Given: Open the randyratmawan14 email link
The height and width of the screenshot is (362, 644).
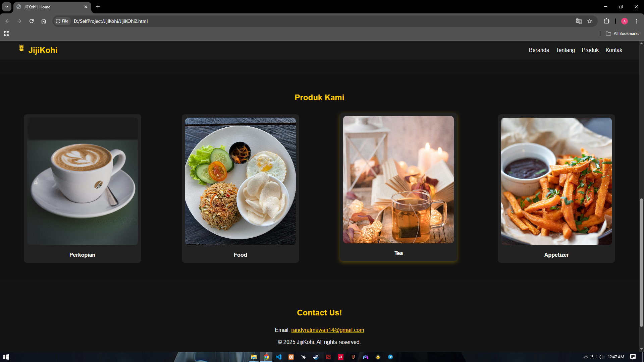Looking at the screenshot, I should pos(327,330).
